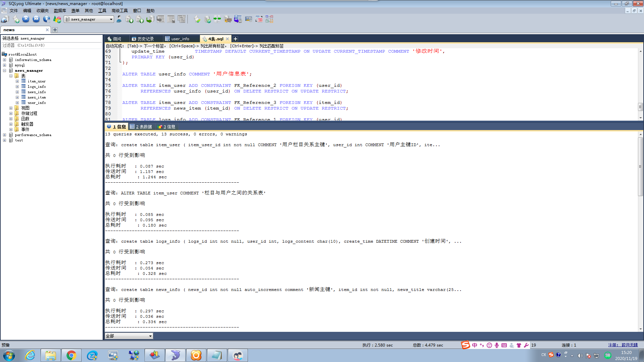Open Chrome from the taskbar

point(71,355)
